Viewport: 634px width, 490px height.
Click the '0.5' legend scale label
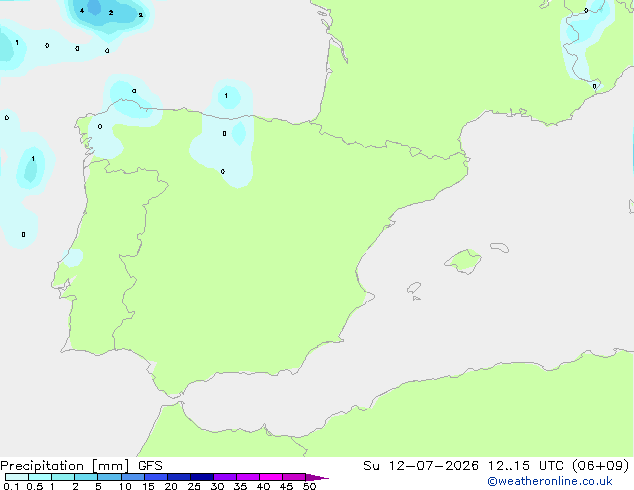(35, 486)
